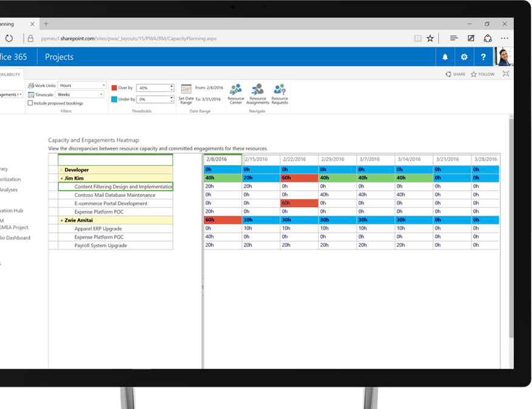The width and height of the screenshot is (532, 409).
Task: Open Help from the blue header bar
Action: tap(483, 56)
